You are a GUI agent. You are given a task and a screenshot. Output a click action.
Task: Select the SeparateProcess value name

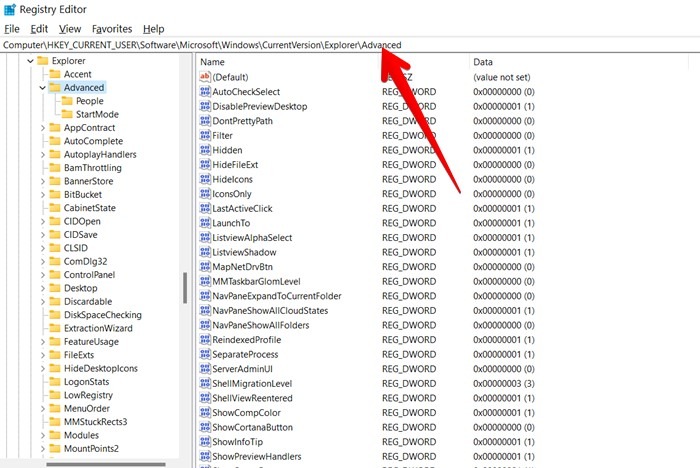click(x=245, y=355)
